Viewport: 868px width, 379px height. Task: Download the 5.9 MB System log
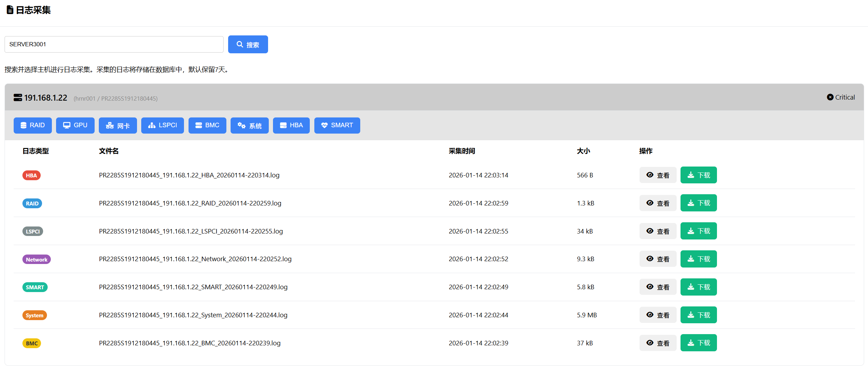coord(698,315)
